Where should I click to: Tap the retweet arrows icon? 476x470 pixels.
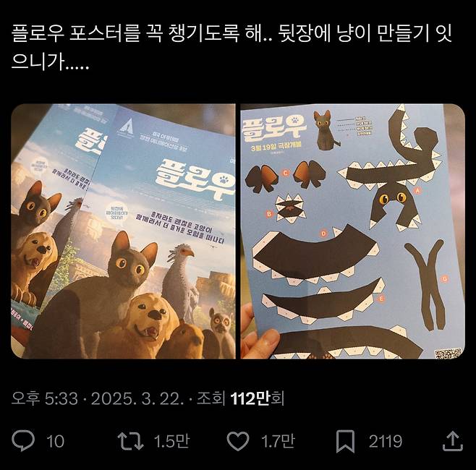[130, 441]
